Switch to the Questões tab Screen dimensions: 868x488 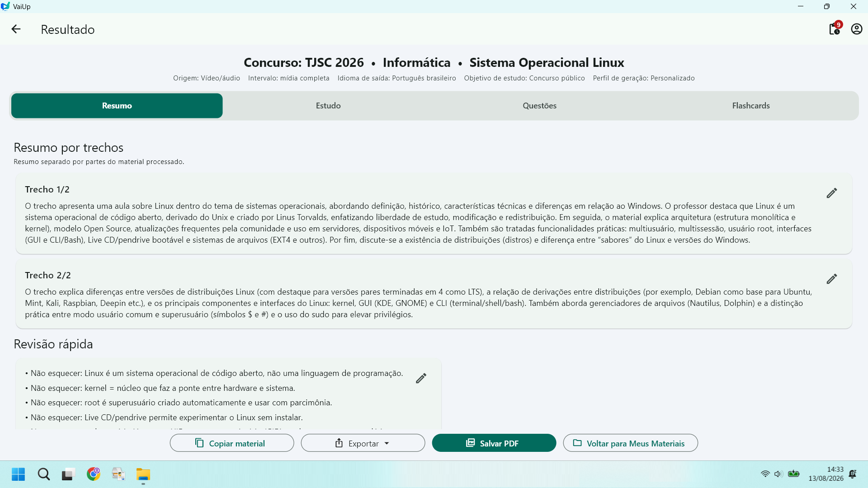coord(539,106)
